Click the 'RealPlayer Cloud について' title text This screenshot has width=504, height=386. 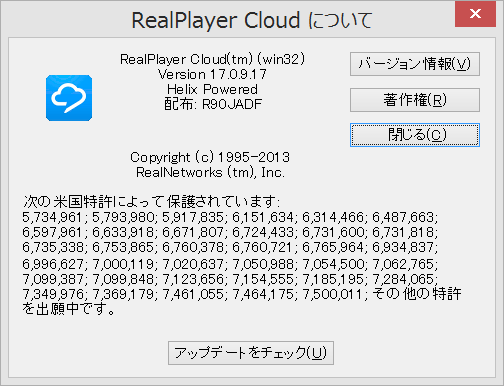[x=252, y=20]
